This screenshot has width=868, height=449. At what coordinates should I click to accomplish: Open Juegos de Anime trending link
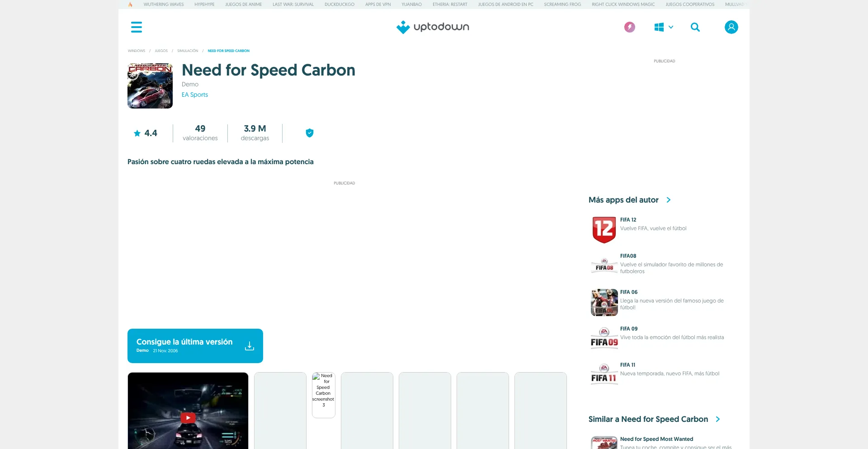point(244,5)
